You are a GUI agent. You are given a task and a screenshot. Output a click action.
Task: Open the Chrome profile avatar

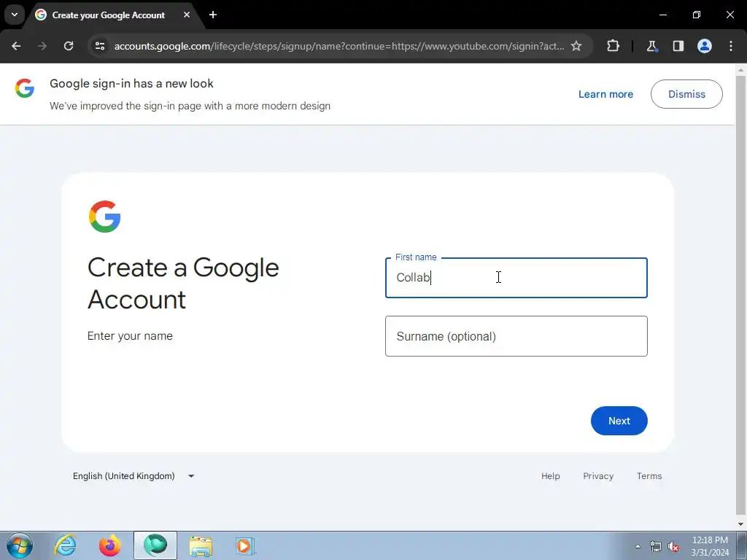coord(705,46)
